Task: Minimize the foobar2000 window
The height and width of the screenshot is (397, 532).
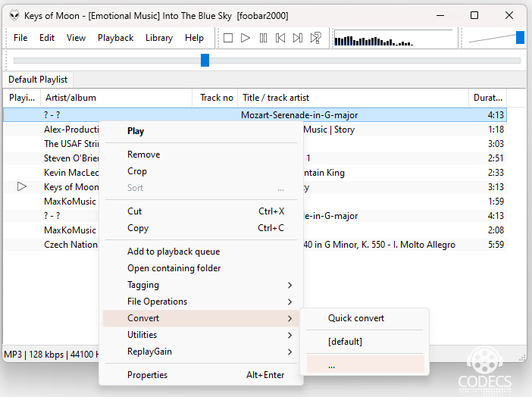Action: pos(440,16)
